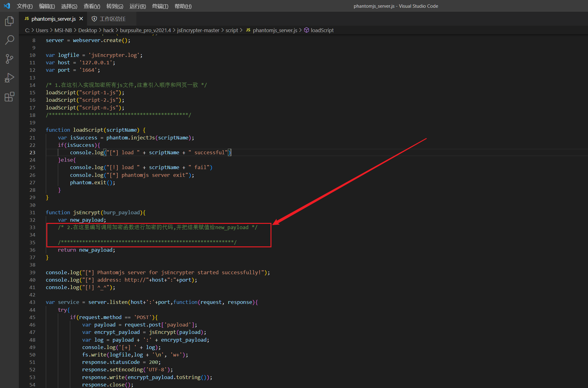Expand burpsuite_pro_v2021.4 breadcrumb
This screenshot has width=588, height=388.
point(145,30)
